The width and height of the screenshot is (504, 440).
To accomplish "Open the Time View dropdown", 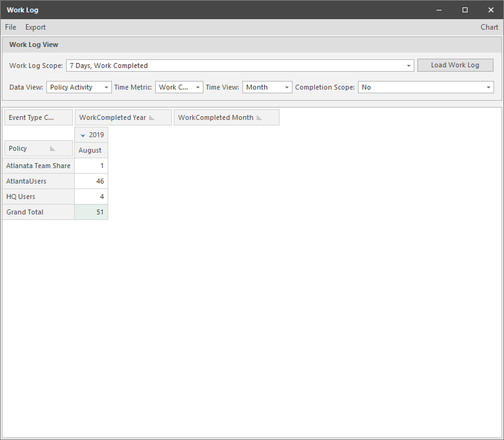I will pos(286,87).
